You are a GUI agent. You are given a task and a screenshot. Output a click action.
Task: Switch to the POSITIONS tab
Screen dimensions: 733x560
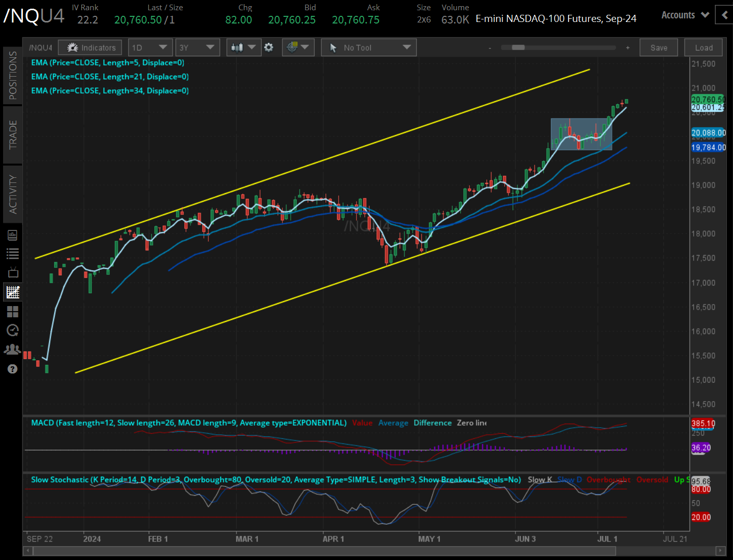click(12, 76)
